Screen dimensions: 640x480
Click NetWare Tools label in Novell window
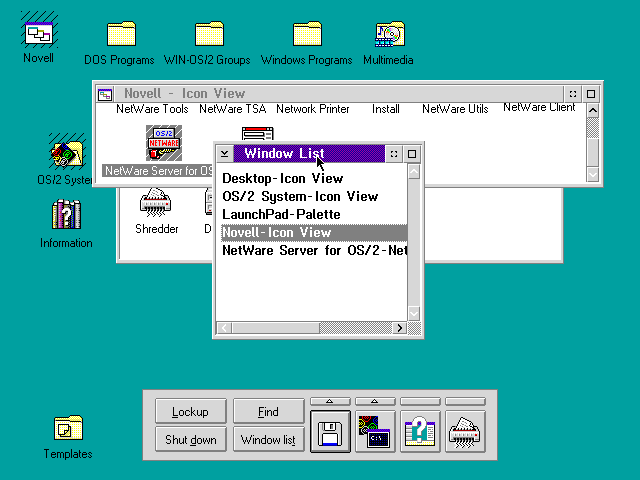[x=152, y=109]
